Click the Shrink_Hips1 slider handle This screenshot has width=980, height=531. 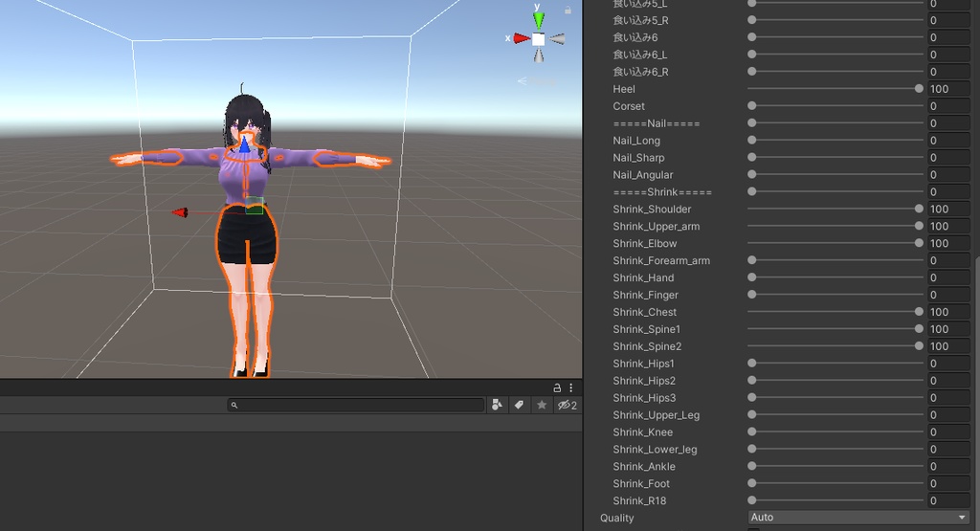pos(752,364)
